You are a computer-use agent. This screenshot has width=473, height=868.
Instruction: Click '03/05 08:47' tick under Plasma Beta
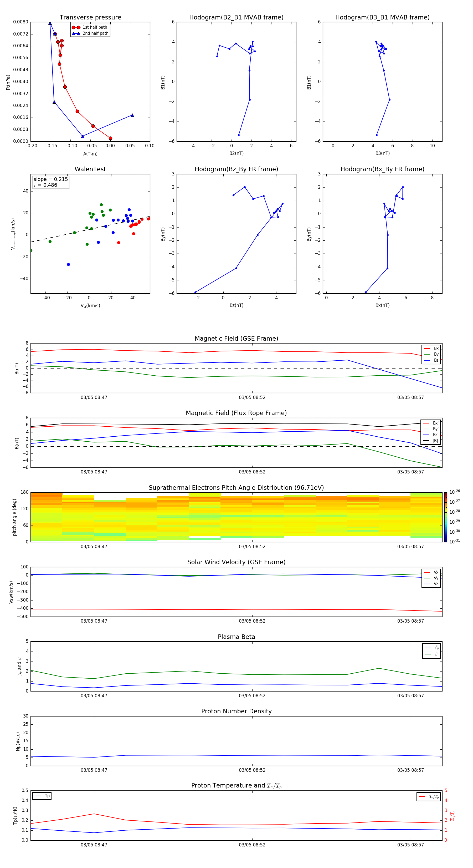click(94, 695)
